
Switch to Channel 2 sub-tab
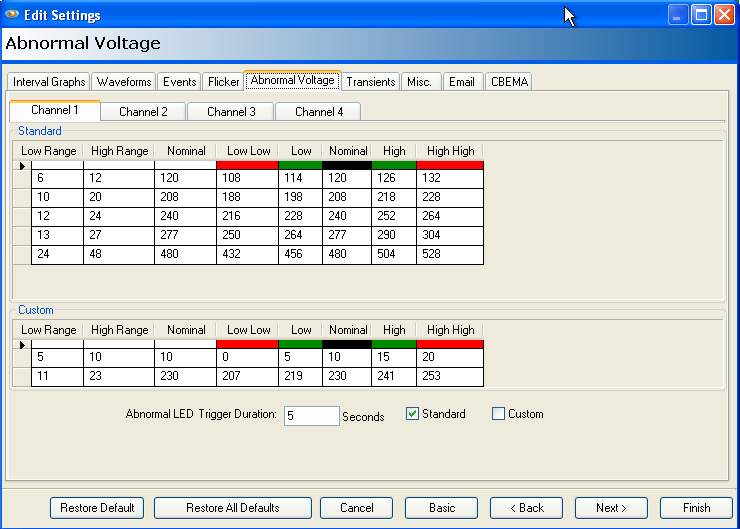tap(143, 112)
